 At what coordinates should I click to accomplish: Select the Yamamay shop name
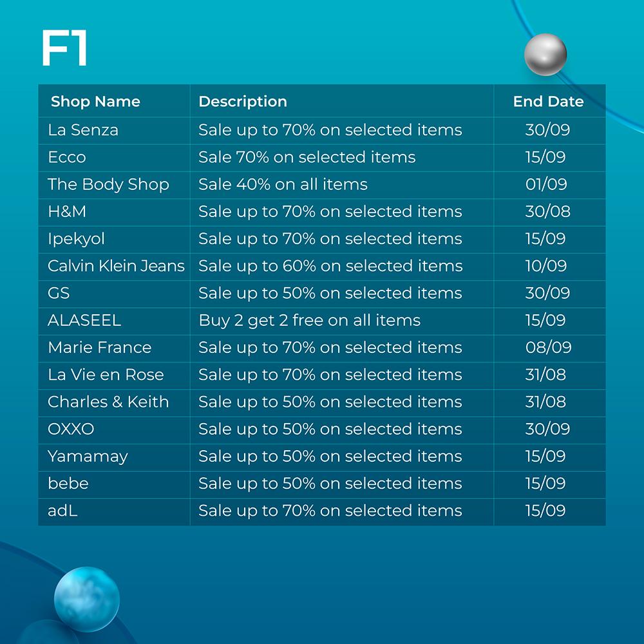coord(88,457)
